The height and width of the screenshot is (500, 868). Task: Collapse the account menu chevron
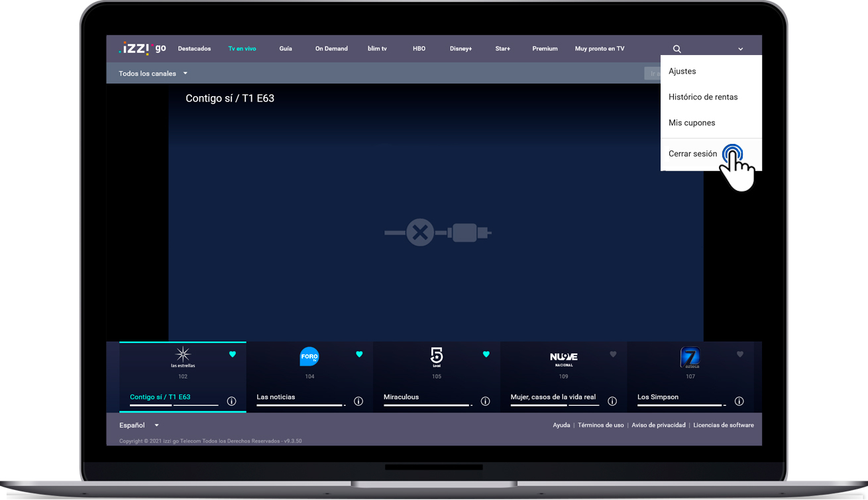coord(741,49)
